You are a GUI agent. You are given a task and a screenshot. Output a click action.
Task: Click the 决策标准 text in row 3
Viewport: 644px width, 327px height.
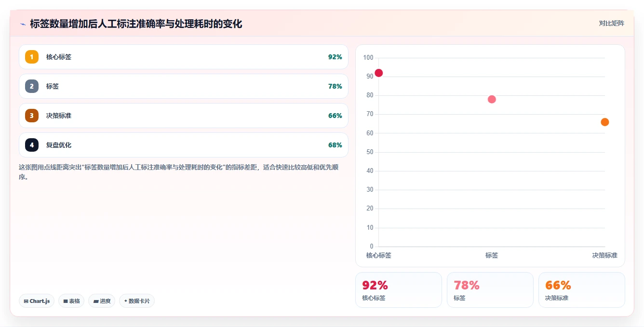coord(59,116)
